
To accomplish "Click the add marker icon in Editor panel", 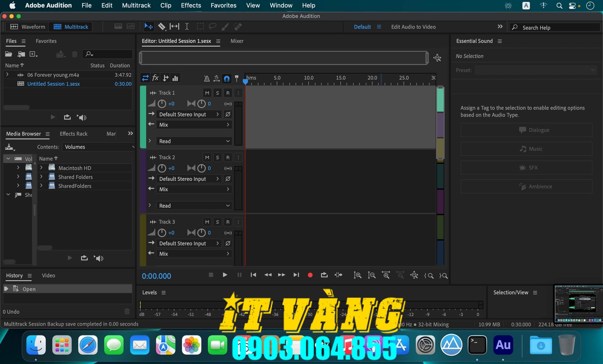I will [237, 78].
